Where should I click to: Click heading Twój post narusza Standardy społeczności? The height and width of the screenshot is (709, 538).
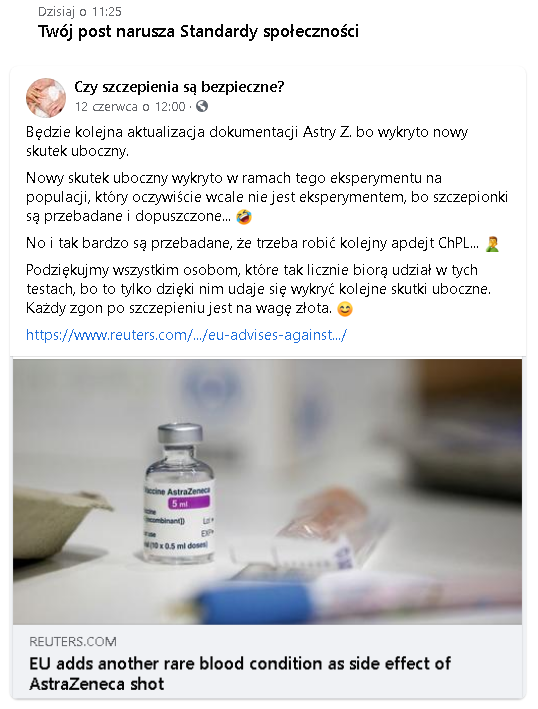pos(198,32)
